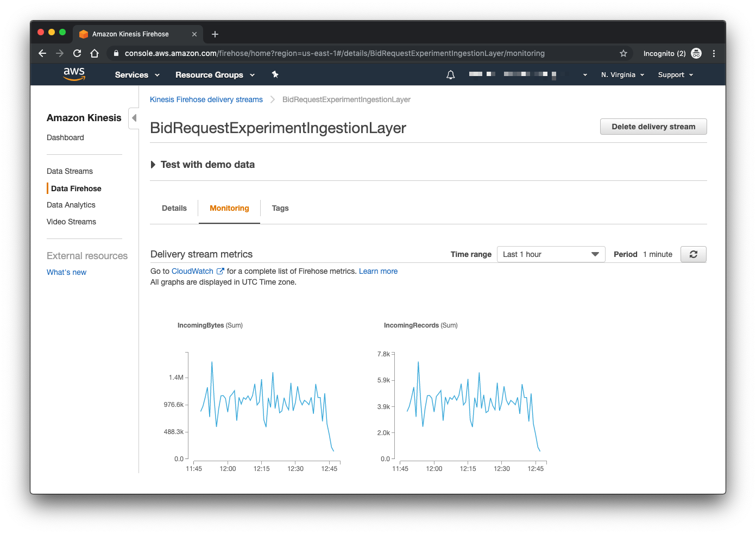Viewport: 756px width, 534px height.
Task: Click the lock icon in the address bar
Action: (116, 53)
